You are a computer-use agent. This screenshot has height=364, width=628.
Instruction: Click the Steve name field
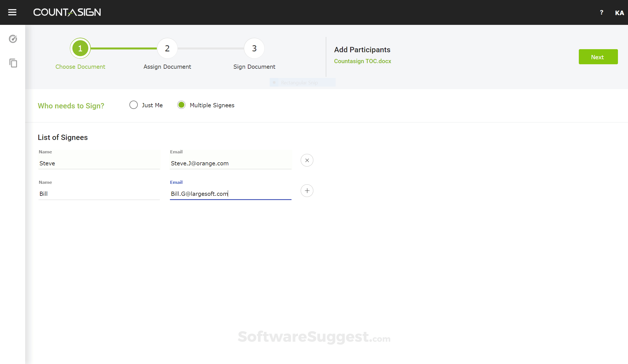coord(99,163)
